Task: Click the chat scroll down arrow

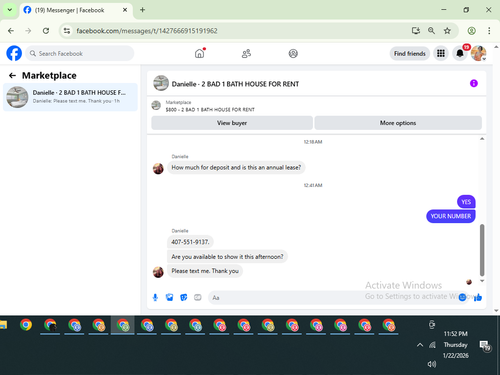Action: coord(482,281)
